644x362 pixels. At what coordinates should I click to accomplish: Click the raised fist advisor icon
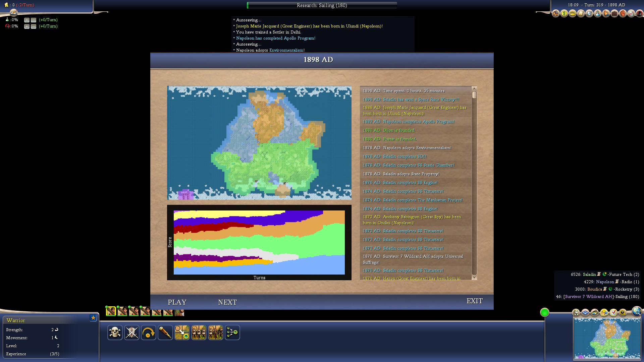623,13
